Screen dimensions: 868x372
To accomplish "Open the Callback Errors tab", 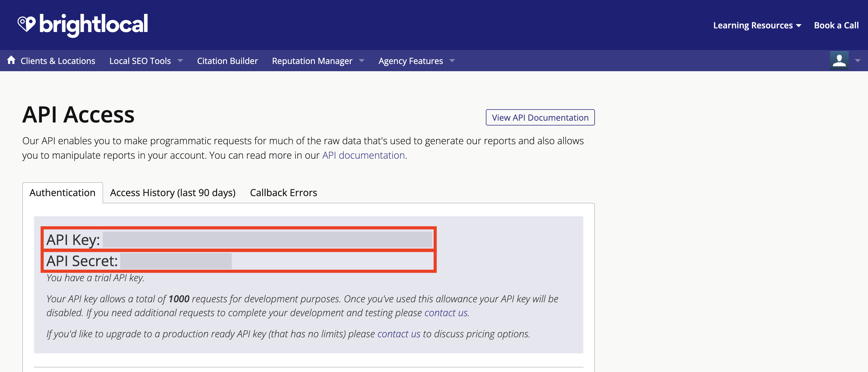I will pos(283,192).
